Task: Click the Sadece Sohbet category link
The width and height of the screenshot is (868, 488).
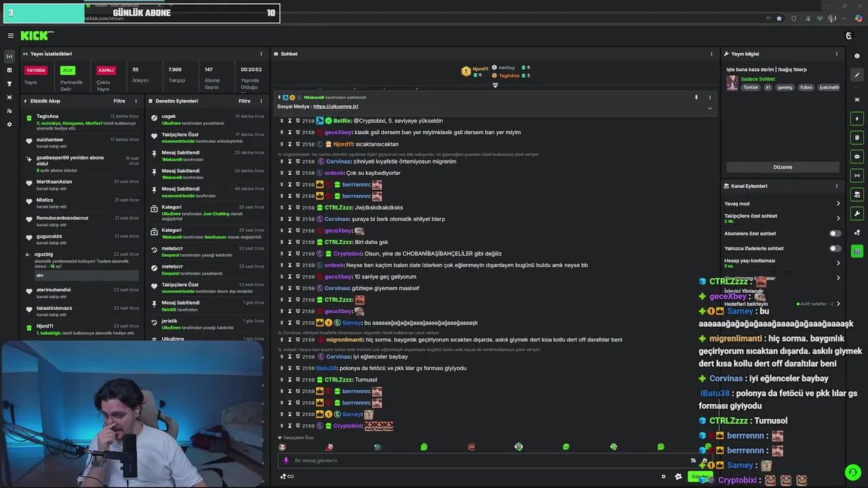Action: pos(757,79)
